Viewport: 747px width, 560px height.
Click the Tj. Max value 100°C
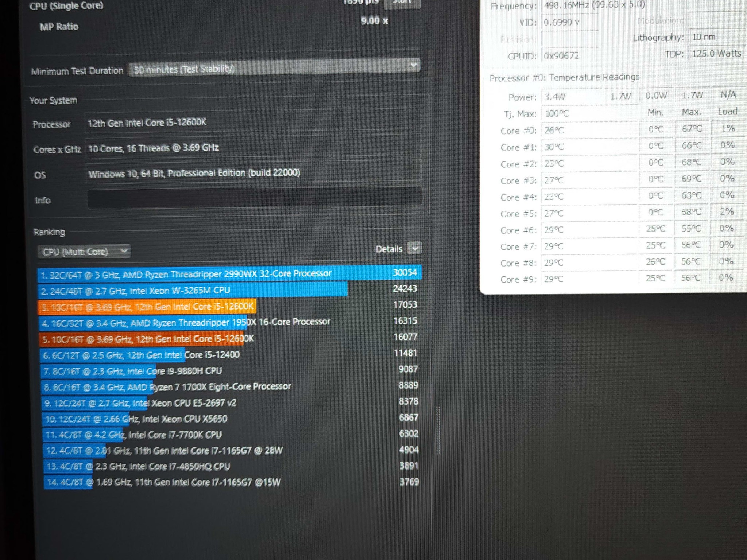[x=556, y=113]
